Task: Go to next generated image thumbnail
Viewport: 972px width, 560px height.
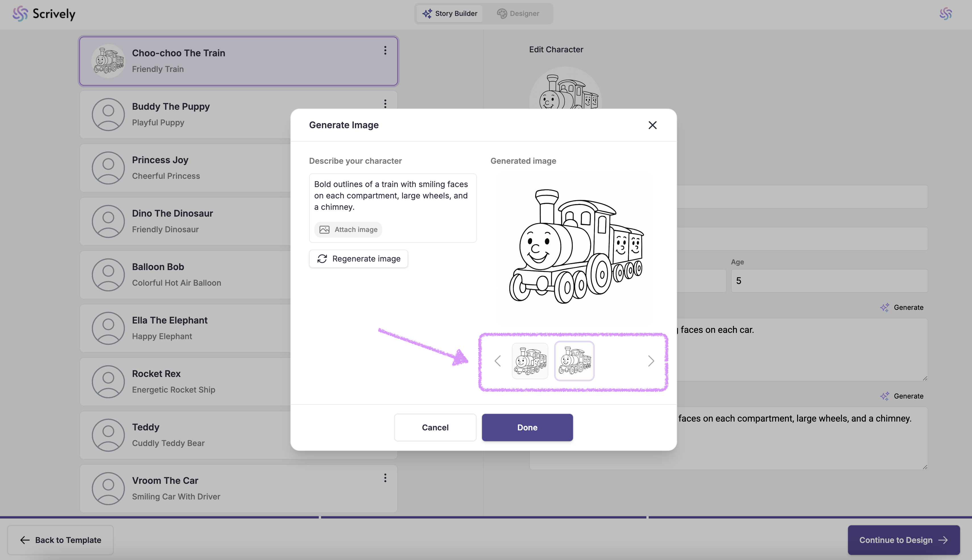Action: click(650, 361)
